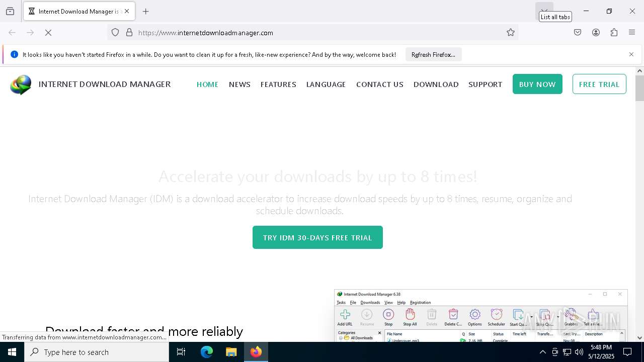Open the Firefox application menu
This screenshot has width=644, height=362.
(x=632, y=33)
